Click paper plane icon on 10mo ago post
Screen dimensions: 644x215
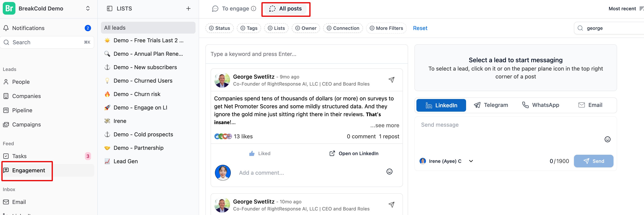coord(391,205)
